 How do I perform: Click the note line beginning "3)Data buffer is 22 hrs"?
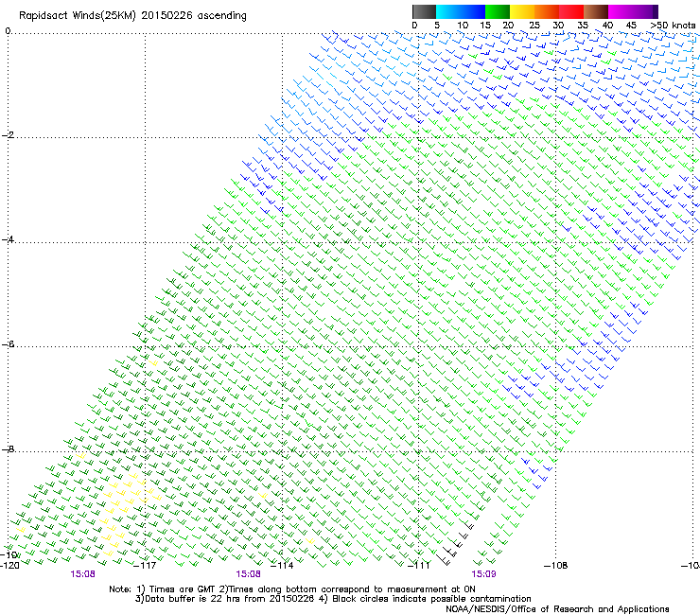[333, 599]
